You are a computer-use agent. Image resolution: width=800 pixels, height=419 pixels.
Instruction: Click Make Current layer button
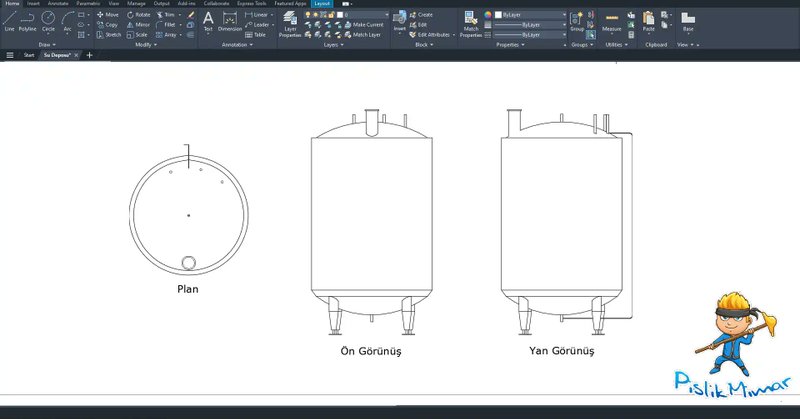pos(365,24)
